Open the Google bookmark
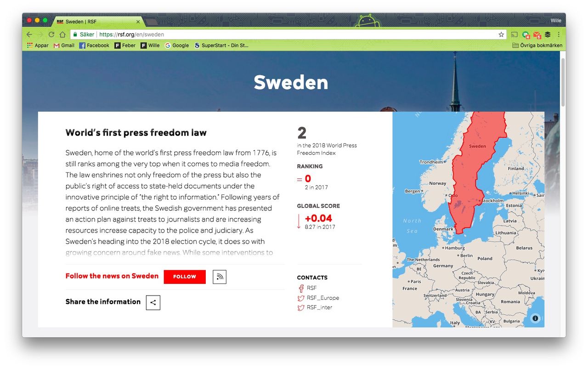 point(177,45)
